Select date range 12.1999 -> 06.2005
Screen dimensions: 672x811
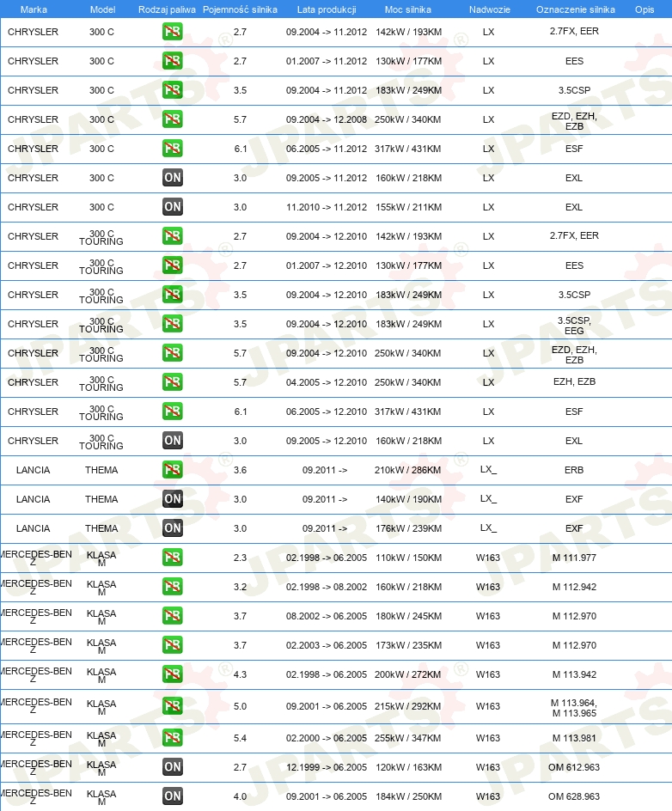coord(327,767)
